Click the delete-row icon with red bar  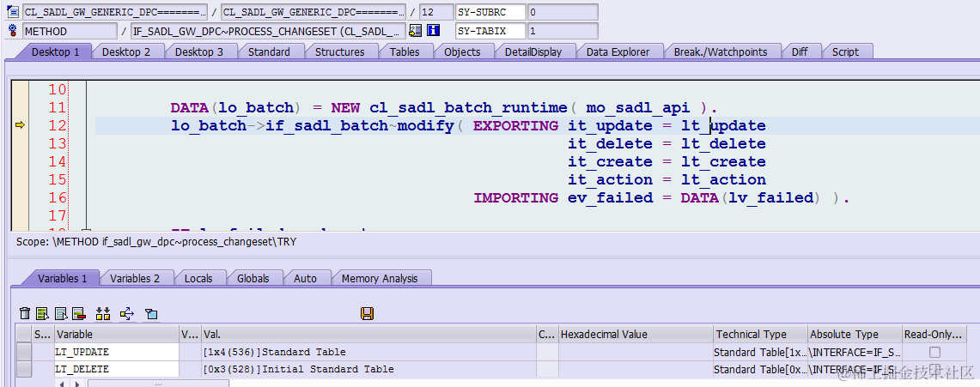(78, 313)
